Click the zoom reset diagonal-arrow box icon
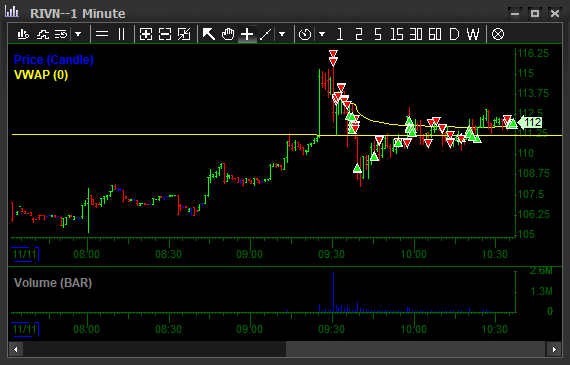Screen dimensions: 570x365 184,35
